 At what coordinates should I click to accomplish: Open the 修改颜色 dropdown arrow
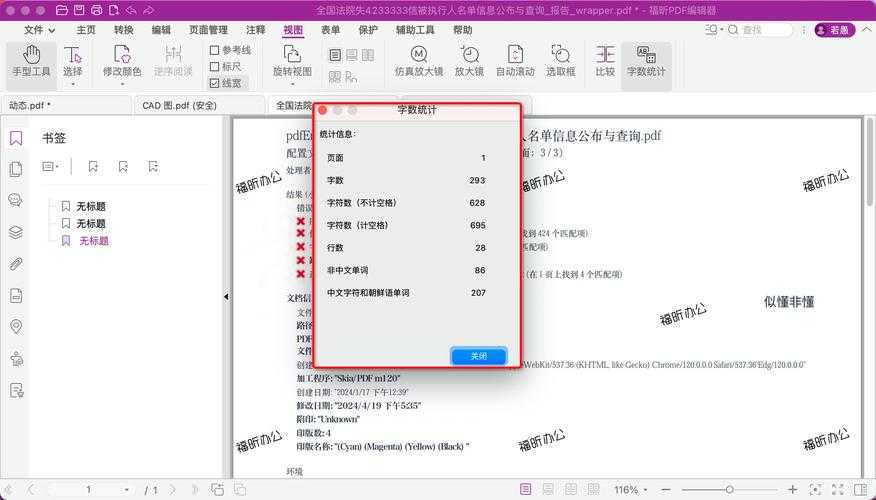click(x=122, y=84)
